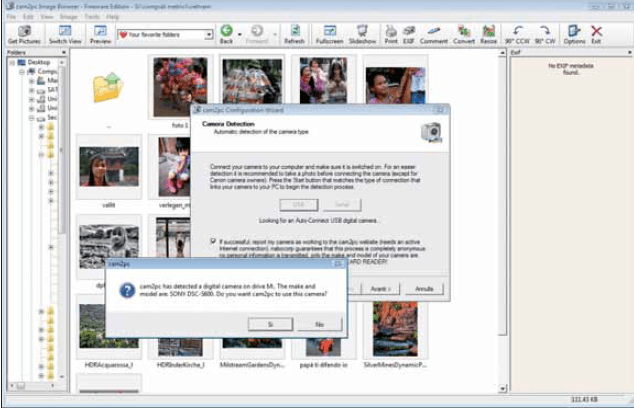Toggle the report-my-camera checkbox
The width and height of the screenshot is (634, 408).
pos(213,241)
